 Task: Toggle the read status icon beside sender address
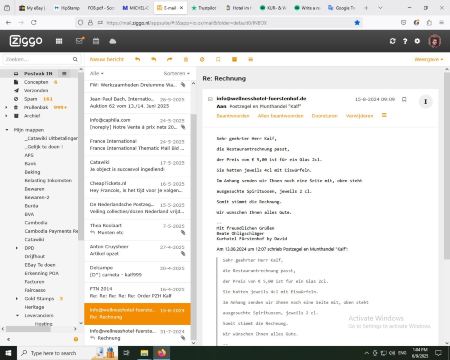point(210,99)
